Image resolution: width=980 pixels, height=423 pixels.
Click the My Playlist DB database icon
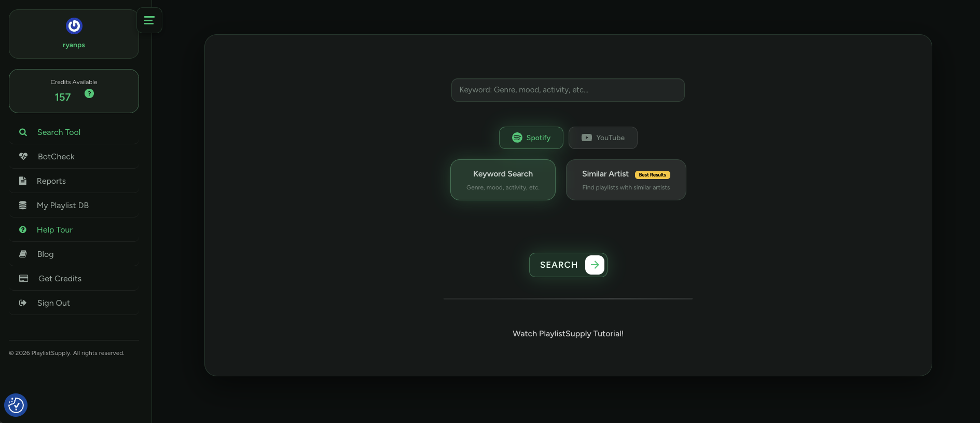[x=23, y=205]
